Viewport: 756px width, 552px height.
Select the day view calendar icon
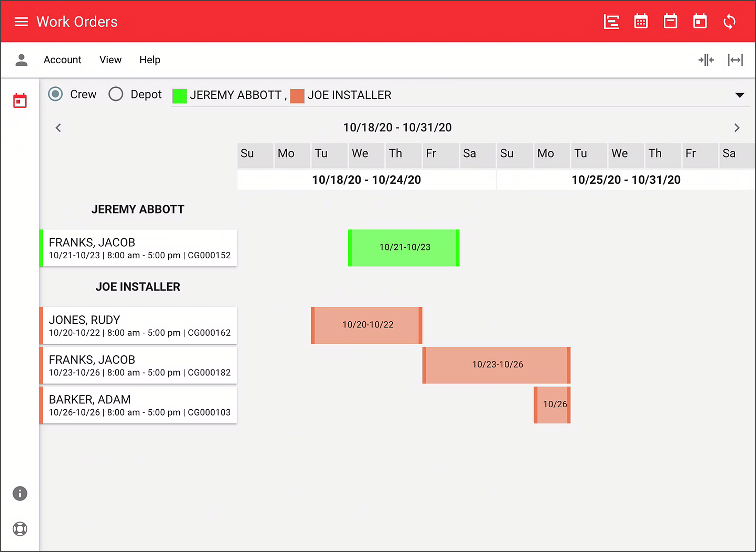pos(700,21)
